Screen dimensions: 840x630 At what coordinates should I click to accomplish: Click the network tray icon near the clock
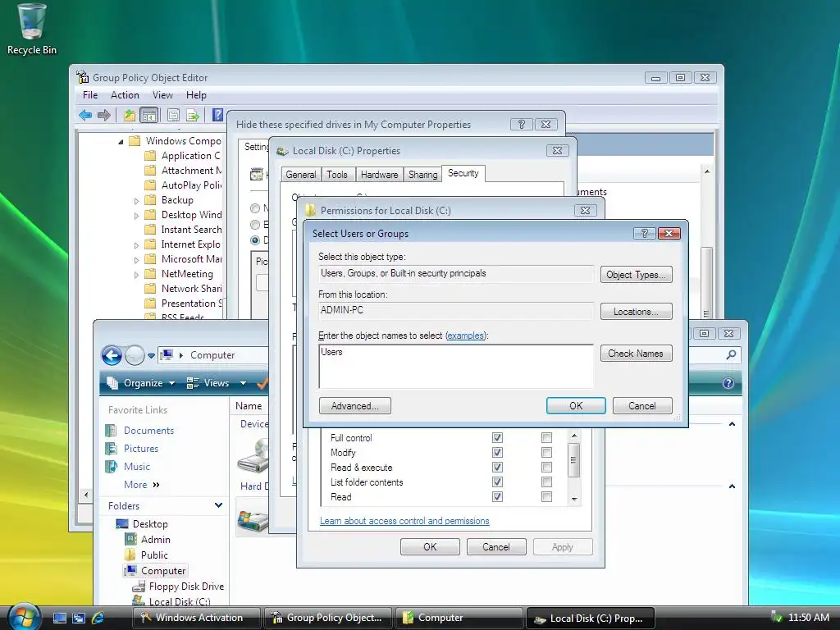pos(776,617)
